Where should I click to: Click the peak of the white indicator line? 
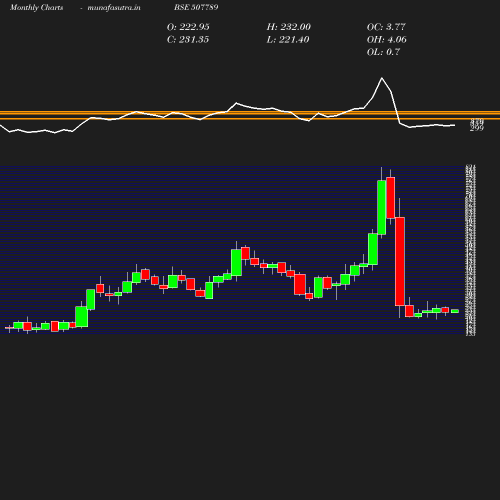(382, 78)
